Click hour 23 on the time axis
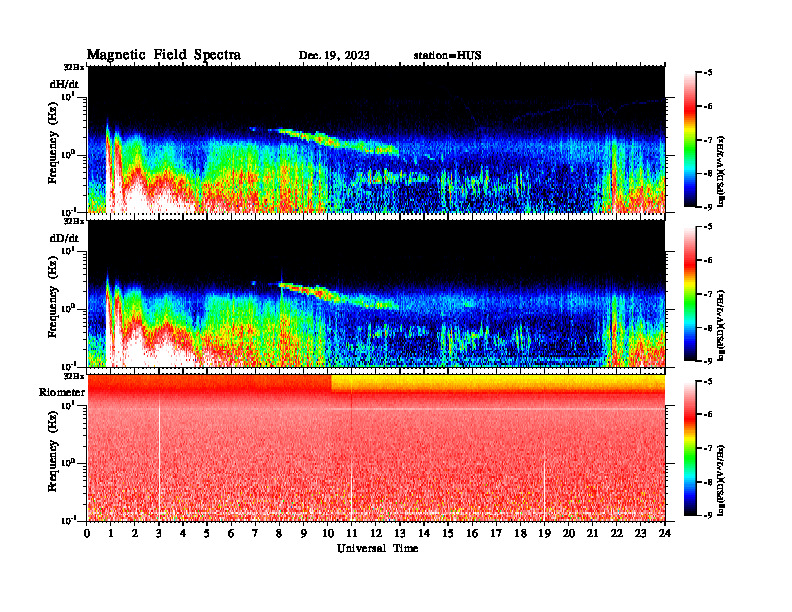792x612 pixels. click(640, 533)
